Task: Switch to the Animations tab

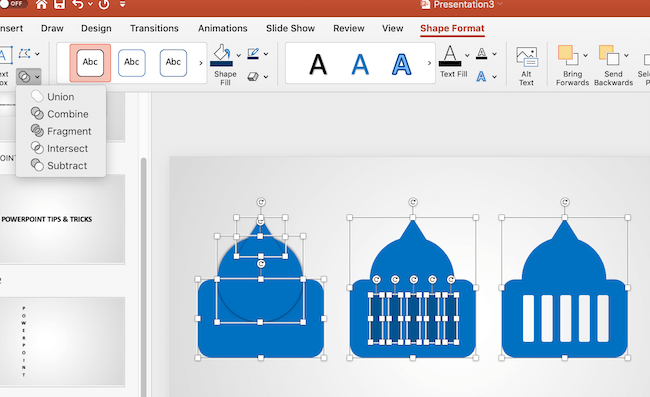Action: [x=223, y=28]
